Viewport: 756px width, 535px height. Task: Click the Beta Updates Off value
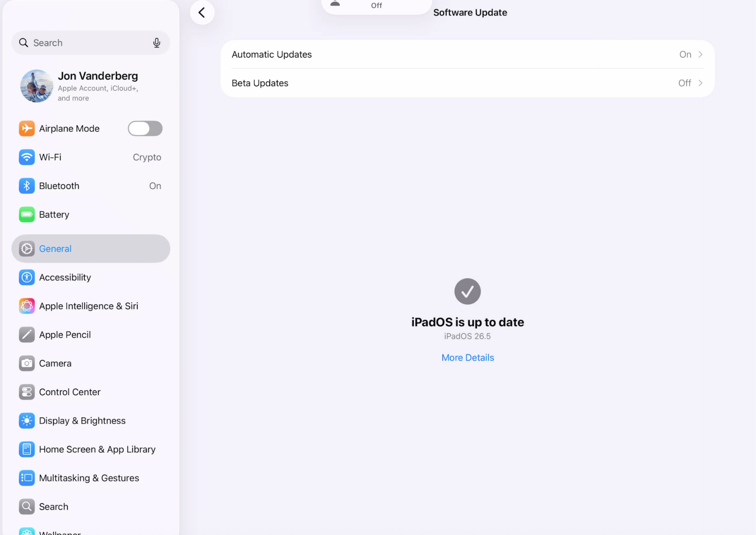pyautogui.click(x=685, y=83)
